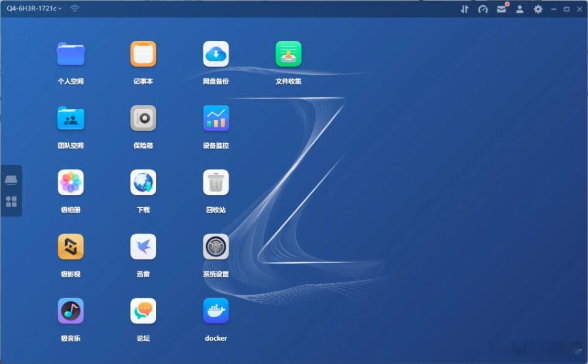Launch the 记事本 notepad app

[143, 54]
